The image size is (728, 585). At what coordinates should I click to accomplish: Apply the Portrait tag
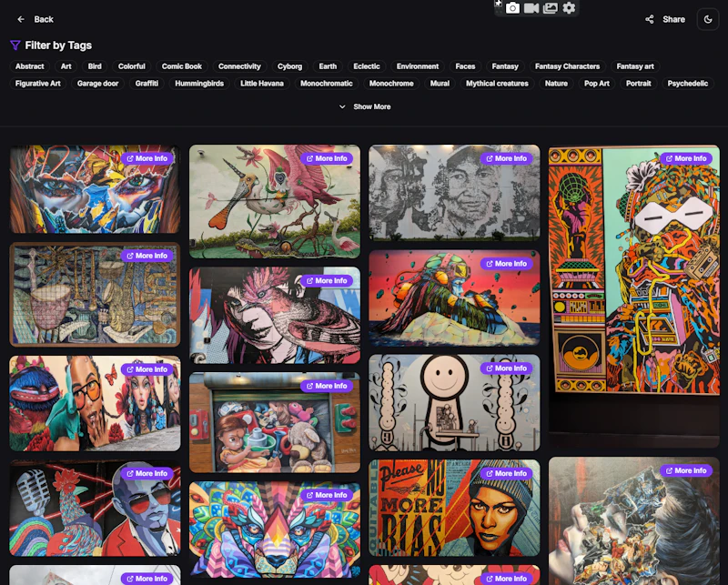coord(639,84)
